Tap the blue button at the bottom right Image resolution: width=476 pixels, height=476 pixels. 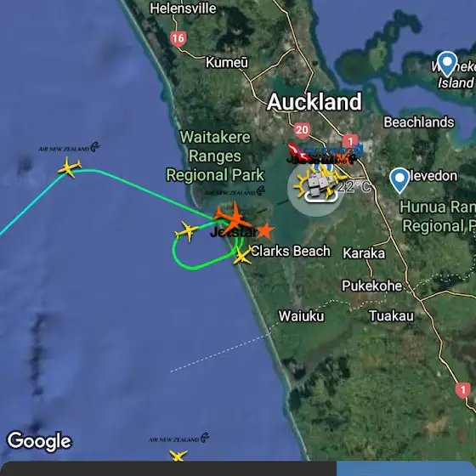point(406,468)
